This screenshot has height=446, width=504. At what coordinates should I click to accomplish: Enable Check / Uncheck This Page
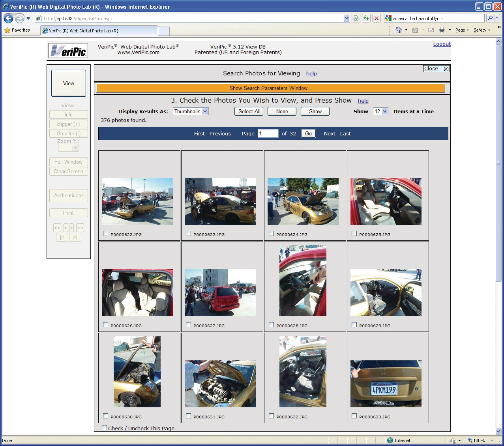tap(104, 427)
